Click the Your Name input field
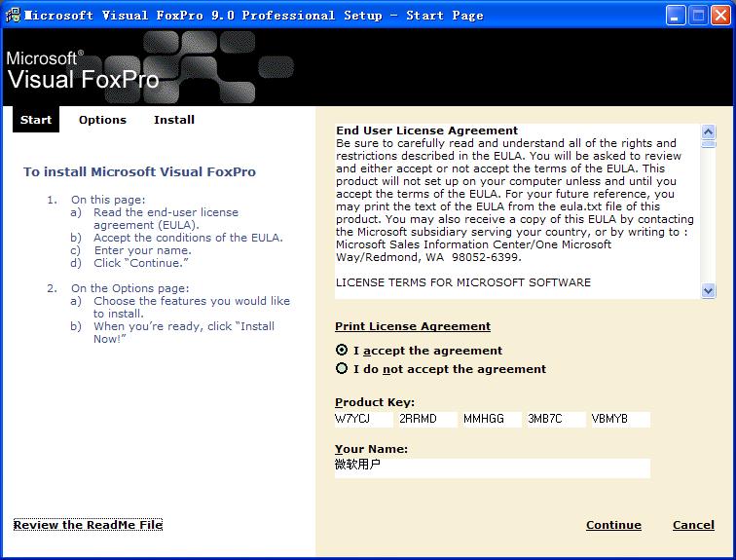The height and width of the screenshot is (560, 736). coord(493,468)
